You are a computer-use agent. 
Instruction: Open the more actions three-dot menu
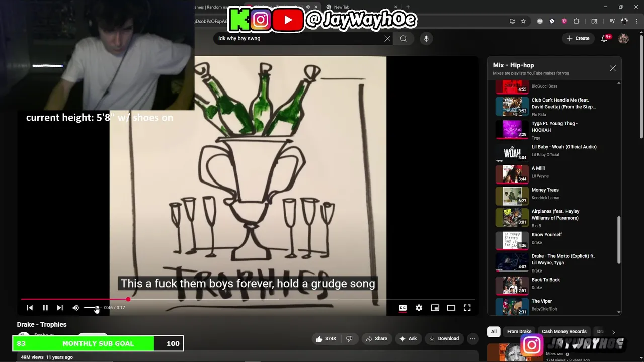click(472, 339)
